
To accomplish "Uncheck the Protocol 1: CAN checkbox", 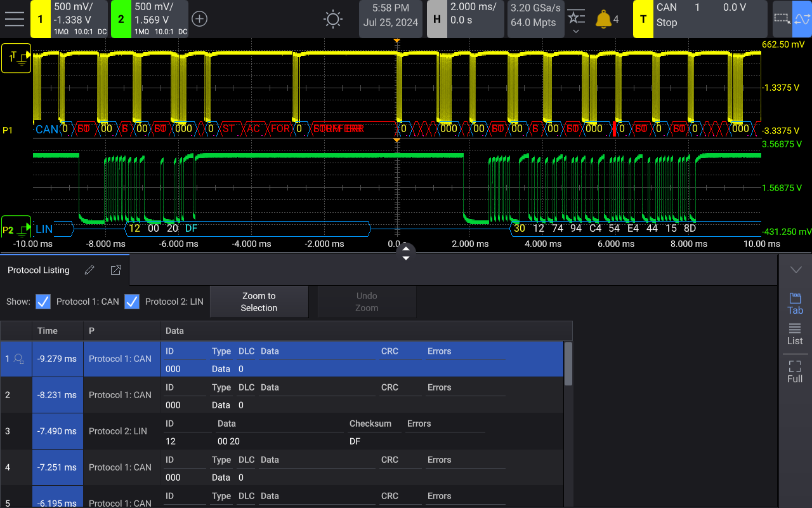I will 43,302.
